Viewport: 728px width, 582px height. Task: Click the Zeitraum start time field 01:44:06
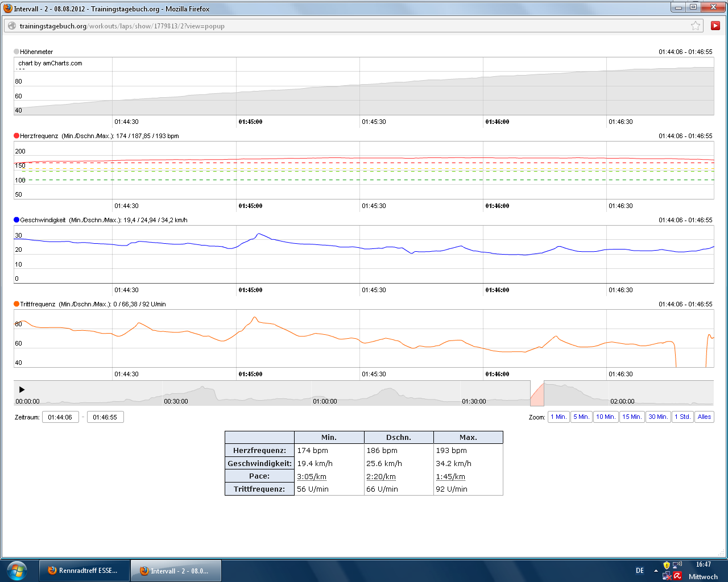(x=60, y=417)
